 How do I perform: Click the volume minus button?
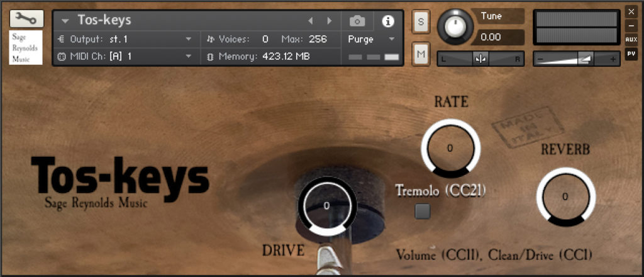click(540, 59)
